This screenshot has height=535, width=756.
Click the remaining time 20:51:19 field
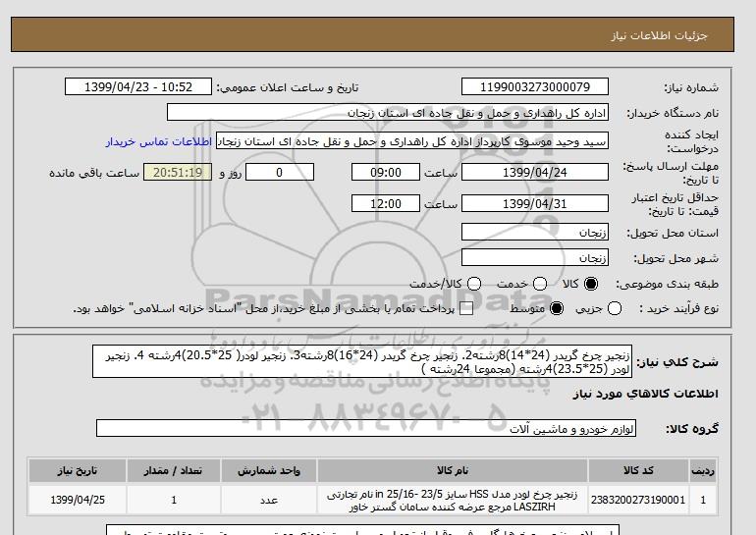tap(178, 172)
